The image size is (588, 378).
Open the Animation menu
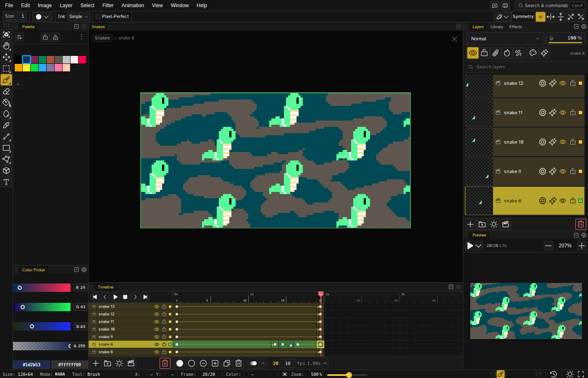tap(133, 5)
